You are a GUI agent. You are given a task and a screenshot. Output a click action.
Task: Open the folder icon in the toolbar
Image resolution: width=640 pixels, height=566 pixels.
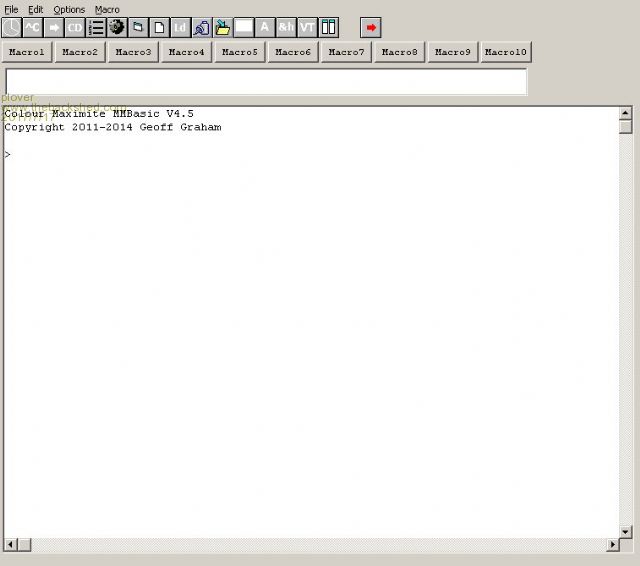click(223, 28)
